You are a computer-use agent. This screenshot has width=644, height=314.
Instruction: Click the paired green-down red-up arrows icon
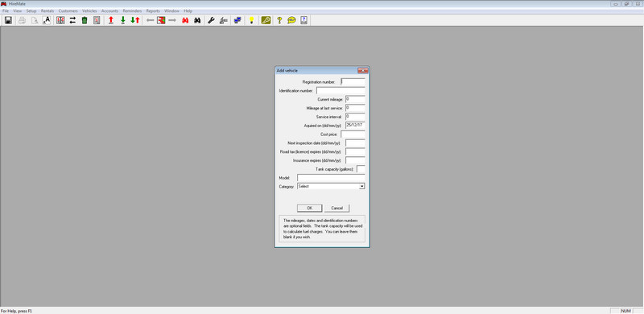[x=134, y=20]
